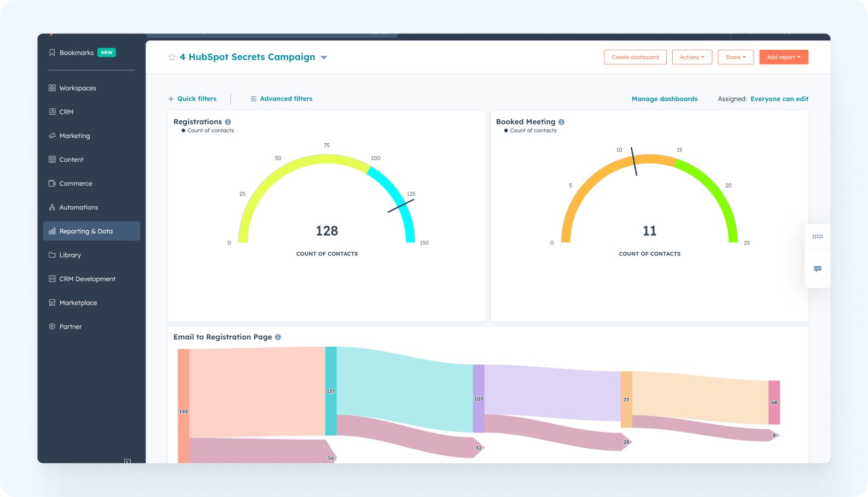Select Reporting & Data menu item
868x497 pixels.
tap(91, 231)
